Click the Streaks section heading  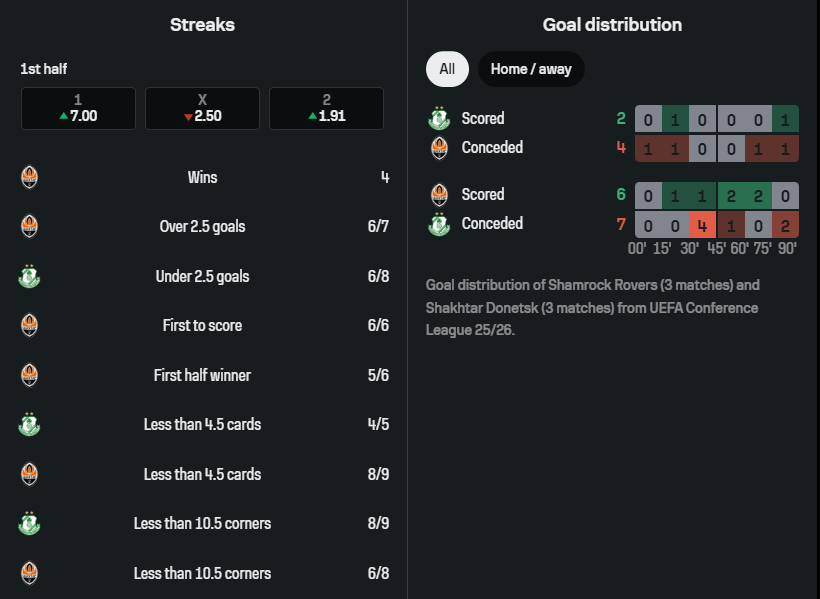(202, 25)
